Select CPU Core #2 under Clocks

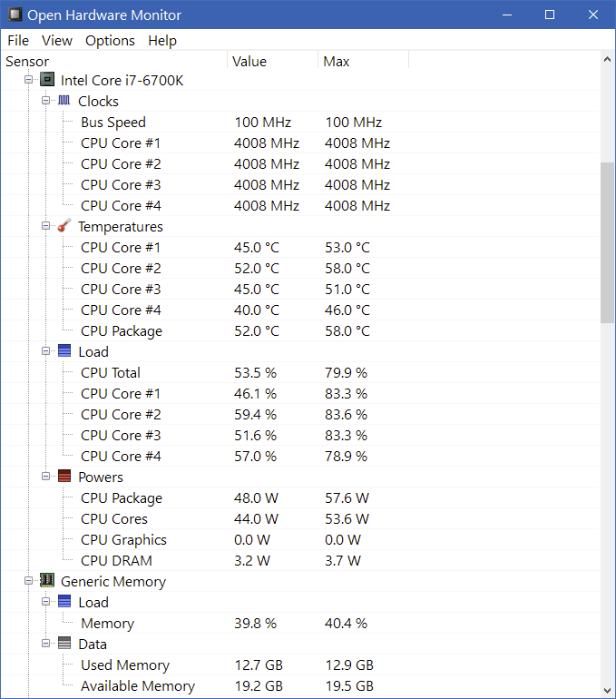300,164
